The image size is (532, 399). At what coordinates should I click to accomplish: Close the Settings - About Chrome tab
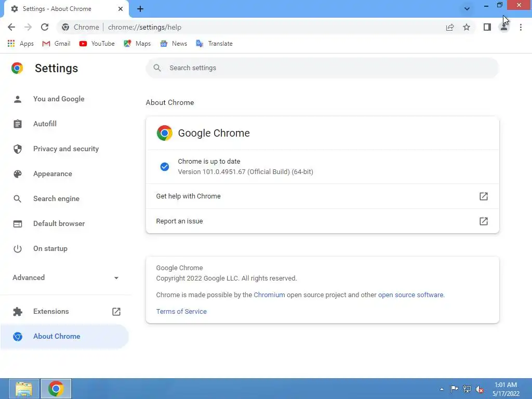point(121,9)
